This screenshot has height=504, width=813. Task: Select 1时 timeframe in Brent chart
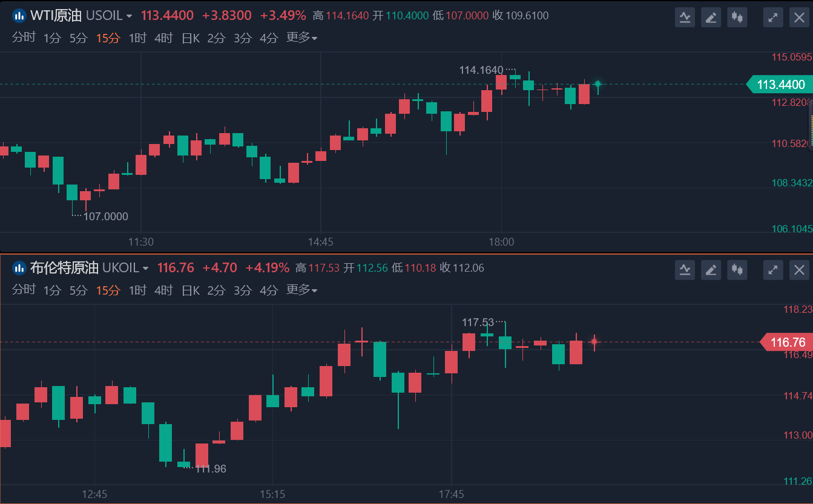click(137, 290)
